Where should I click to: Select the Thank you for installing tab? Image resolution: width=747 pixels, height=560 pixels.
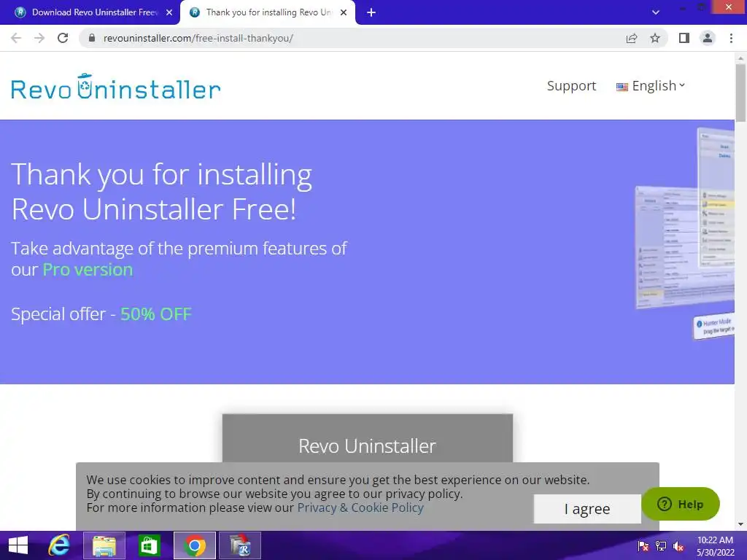tap(267, 12)
